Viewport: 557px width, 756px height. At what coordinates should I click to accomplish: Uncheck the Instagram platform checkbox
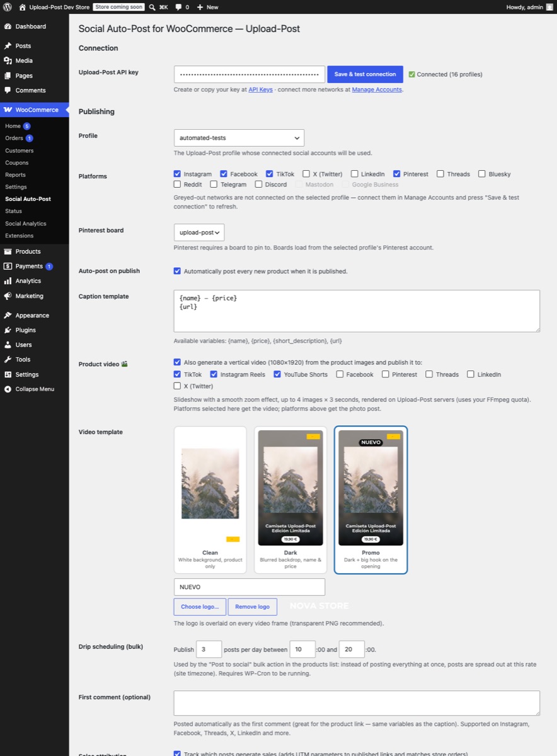coord(178,174)
